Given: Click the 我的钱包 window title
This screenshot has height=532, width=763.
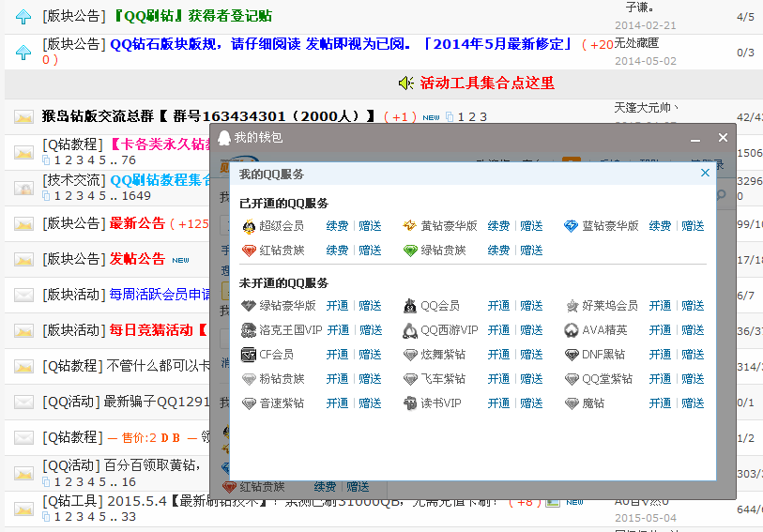Looking at the screenshot, I should click(258, 138).
